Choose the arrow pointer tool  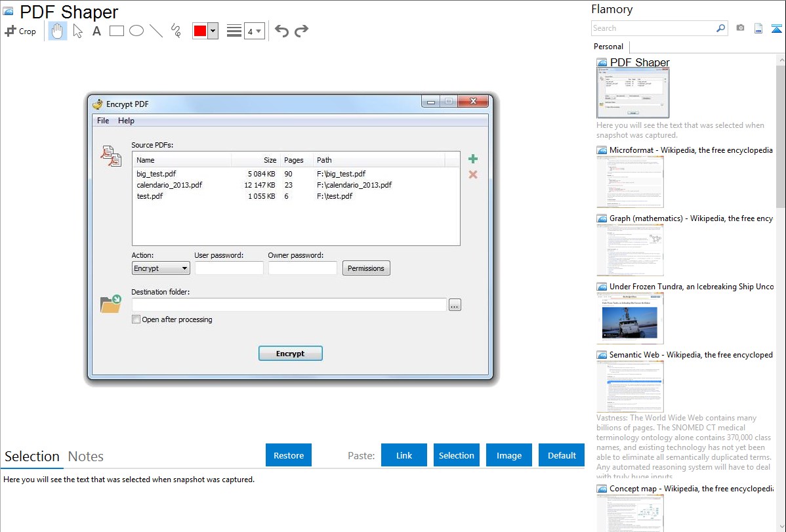(x=77, y=31)
